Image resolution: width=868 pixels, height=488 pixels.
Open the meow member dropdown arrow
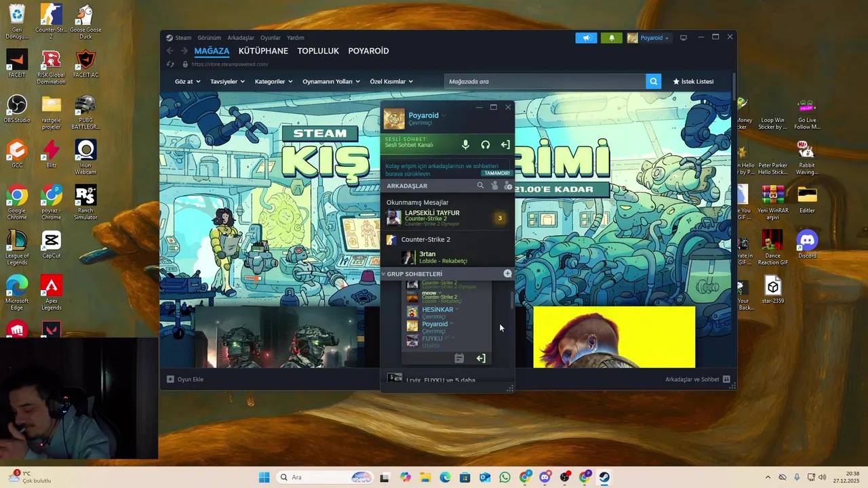(440, 293)
